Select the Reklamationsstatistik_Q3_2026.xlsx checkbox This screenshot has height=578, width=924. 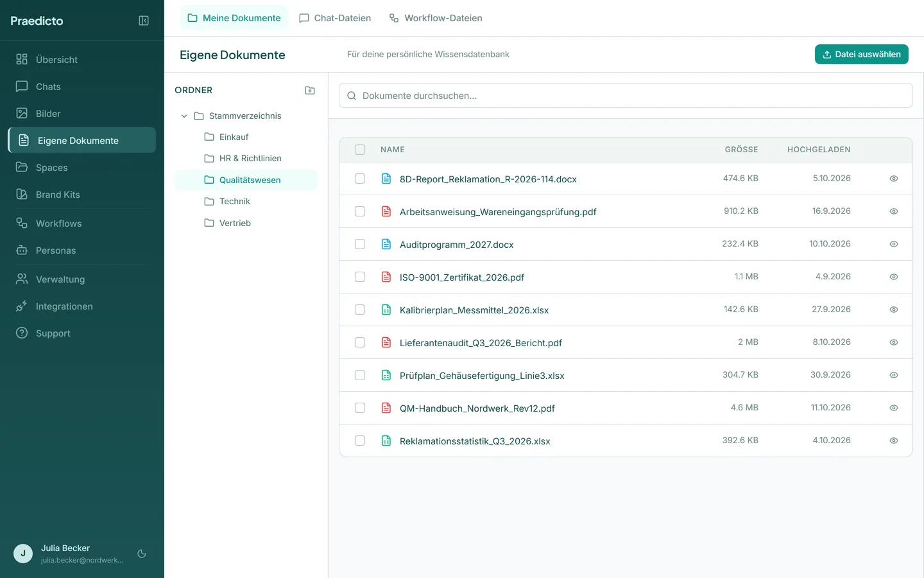[x=360, y=441]
